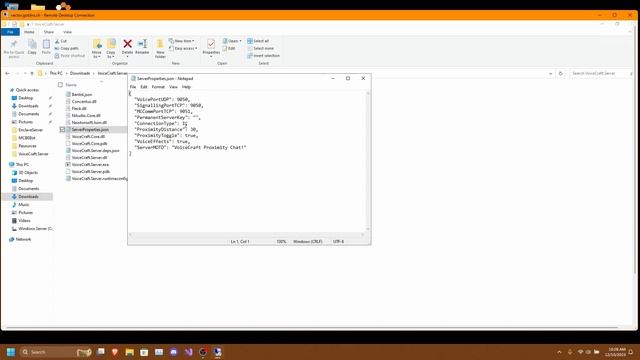This screenshot has height=360, width=640.
Task: Go up one folder level
Action: point(32,73)
